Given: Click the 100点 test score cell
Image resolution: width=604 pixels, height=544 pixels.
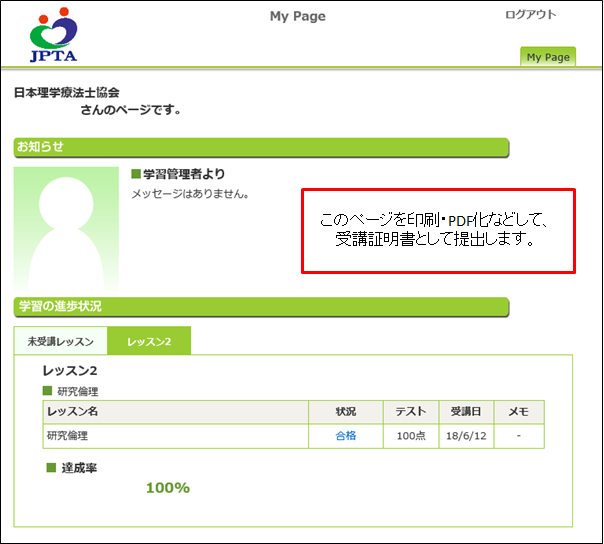Looking at the screenshot, I should pos(411,436).
